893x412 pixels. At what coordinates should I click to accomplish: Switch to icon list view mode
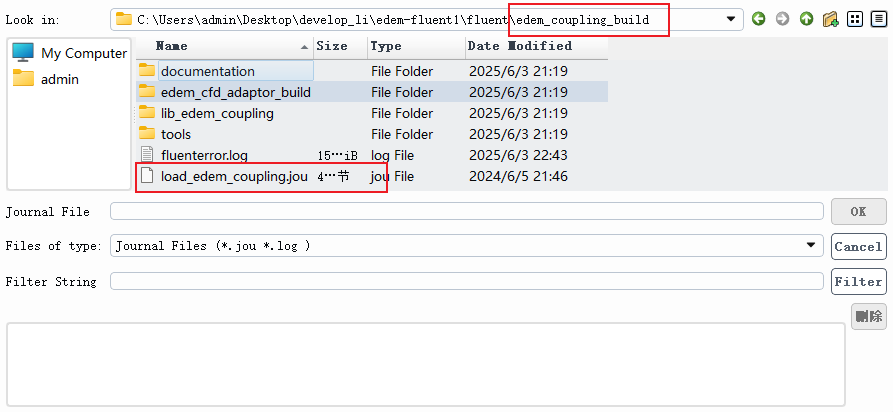pos(854,19)
